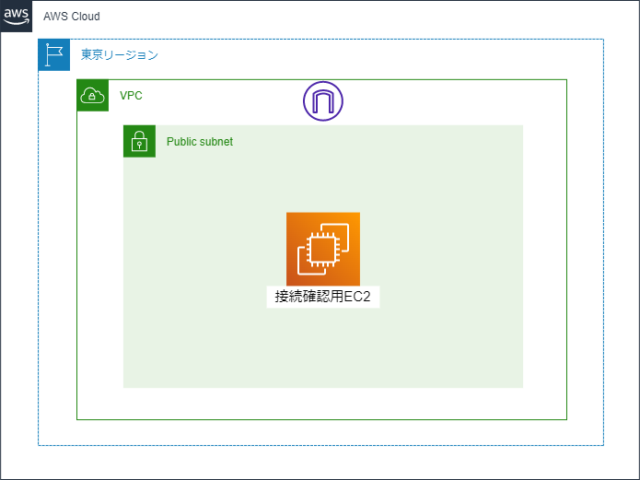The width and height of the screenshot is (640, 480).
Task: Select the Public subnet padlock icon
Action: point(140,141)
